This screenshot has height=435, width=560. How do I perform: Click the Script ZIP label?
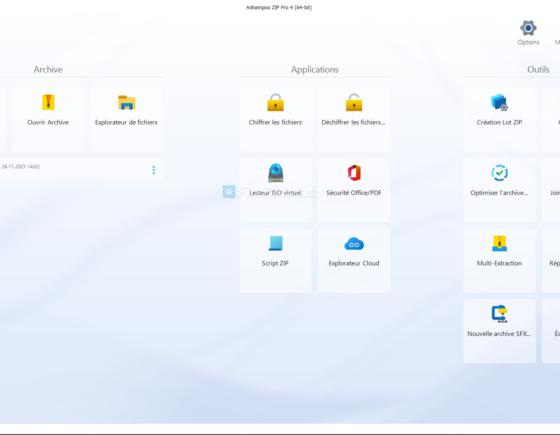click(275, 263)
